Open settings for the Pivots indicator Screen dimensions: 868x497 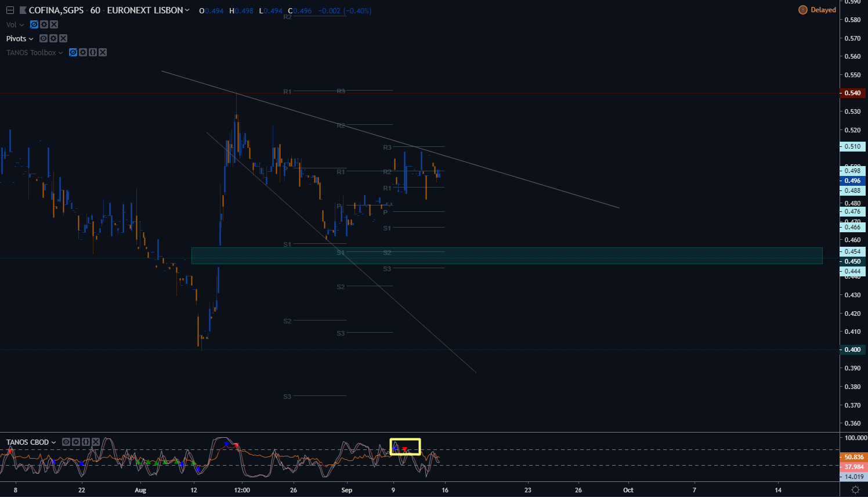(x=53, y=38)
